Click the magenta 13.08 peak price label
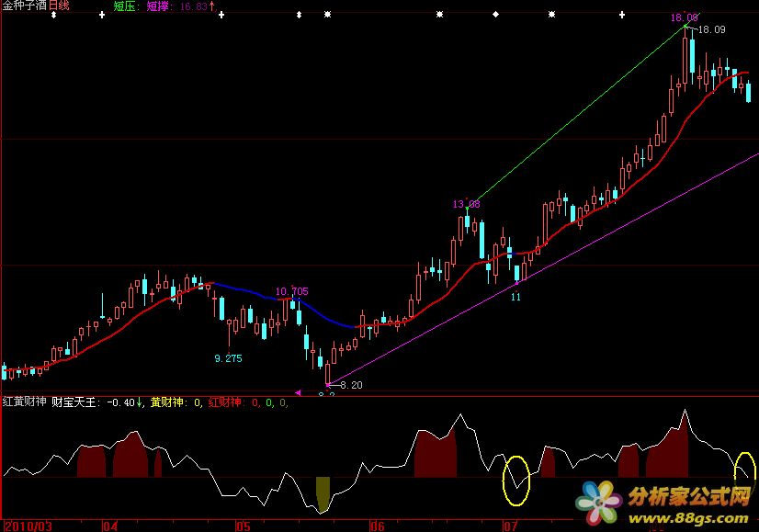The height and width of the screenshot is (532, 759). 466,204
